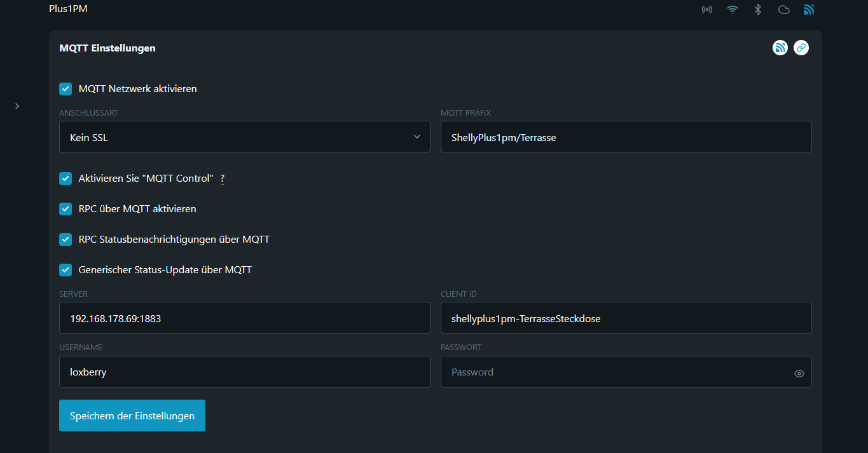
Task: Click the Wi-Fi status icon
Action: 733,10
